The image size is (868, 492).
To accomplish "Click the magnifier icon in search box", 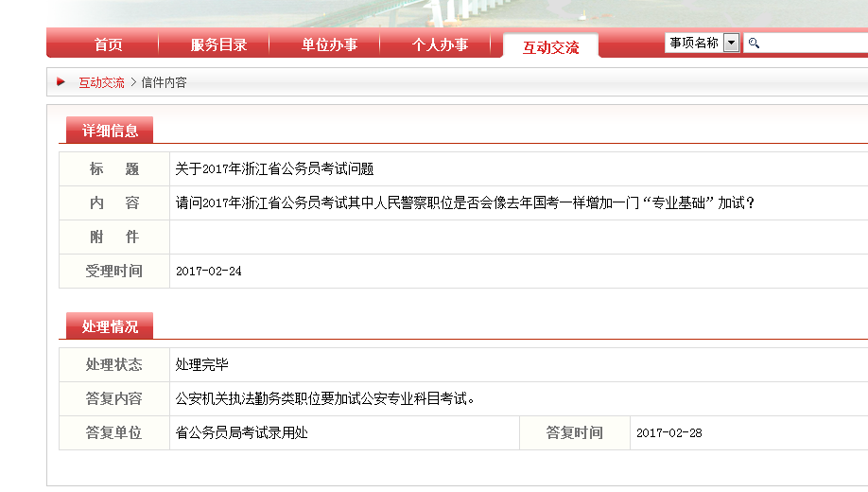I will 754,44.
